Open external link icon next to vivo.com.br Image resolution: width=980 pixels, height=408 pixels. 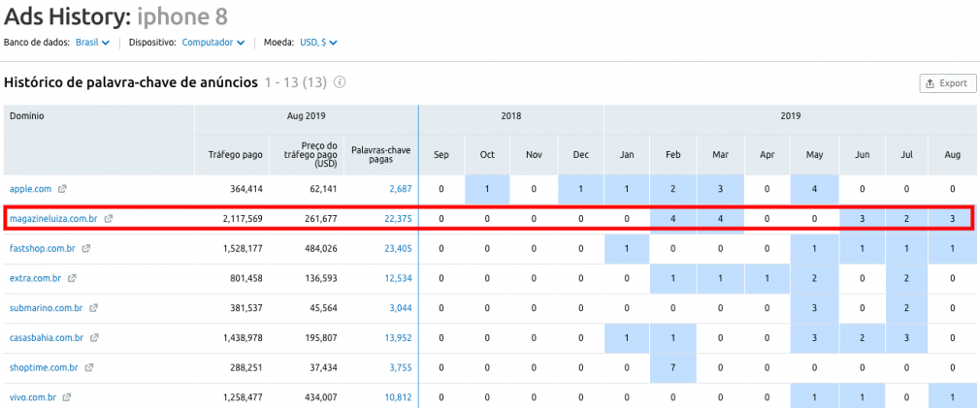[67, 396]
